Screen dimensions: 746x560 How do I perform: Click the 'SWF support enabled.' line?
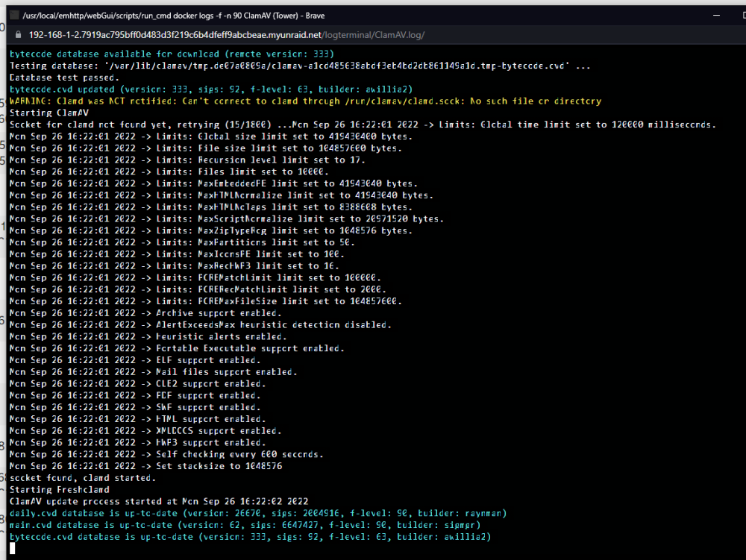(135, 407)
